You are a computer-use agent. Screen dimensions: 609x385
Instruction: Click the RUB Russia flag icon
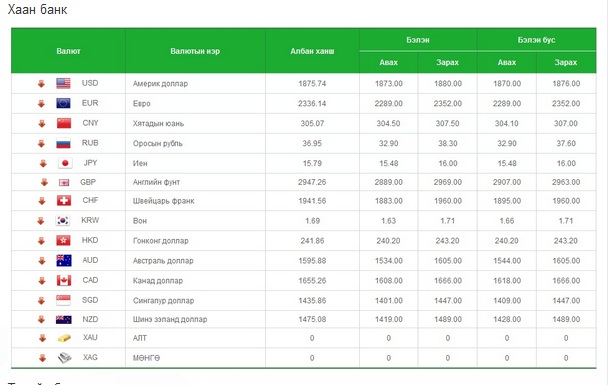pyautogui.click(x=63, y=143)
